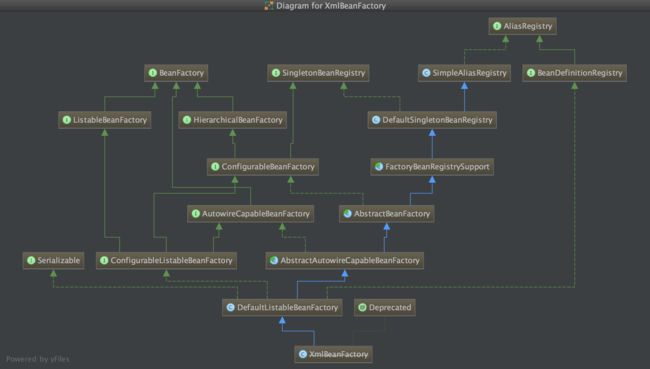
Task: Click the abstract class icon on FactoryBeanRegistrySupport
Action: pyautogui.click(x=378, y=167)
